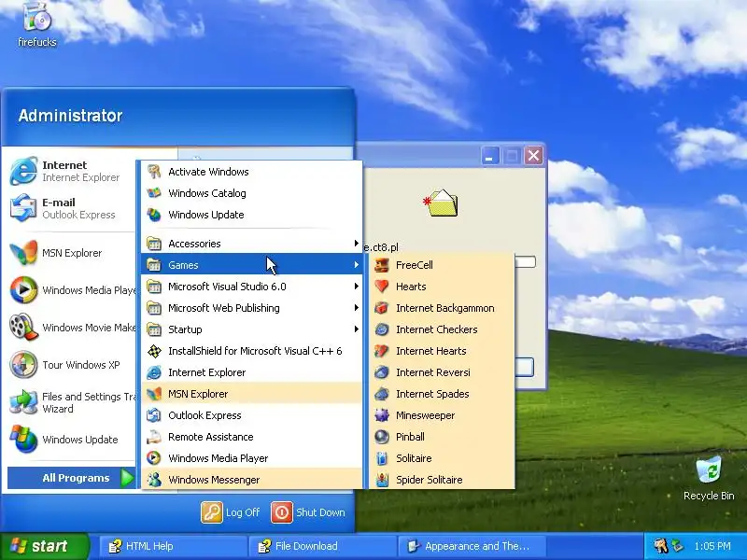
Task: Select Internet Explorer in All Programs menu
Action: (251, 372)
